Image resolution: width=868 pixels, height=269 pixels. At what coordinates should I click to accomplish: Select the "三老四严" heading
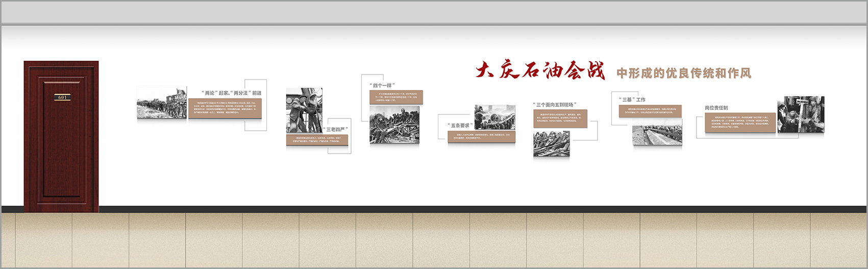point(336,130)
